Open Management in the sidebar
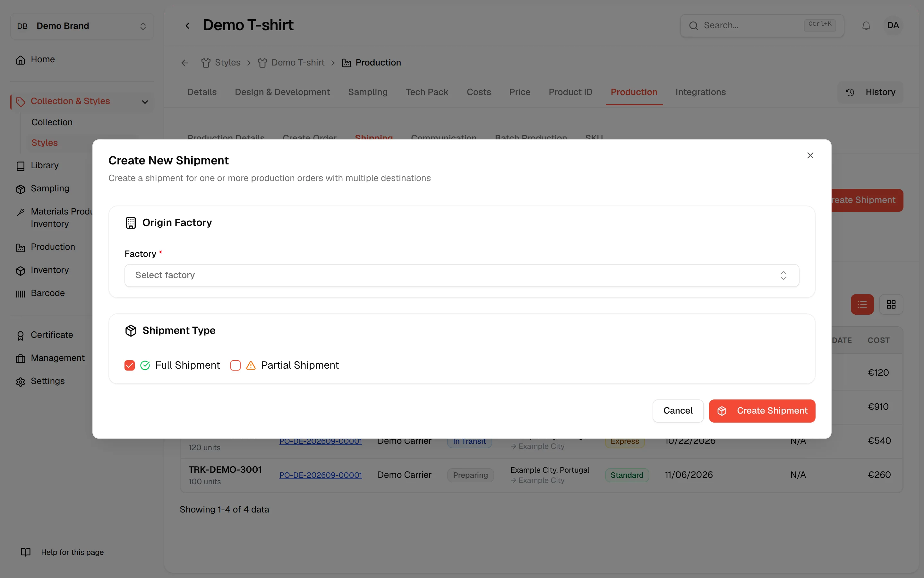 58,358
